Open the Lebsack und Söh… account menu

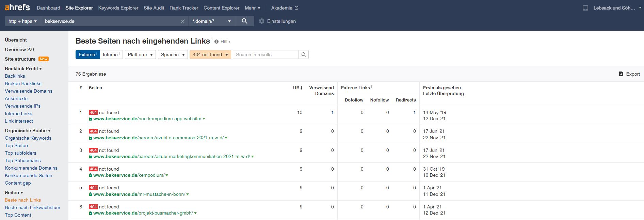tap(617, 8)
